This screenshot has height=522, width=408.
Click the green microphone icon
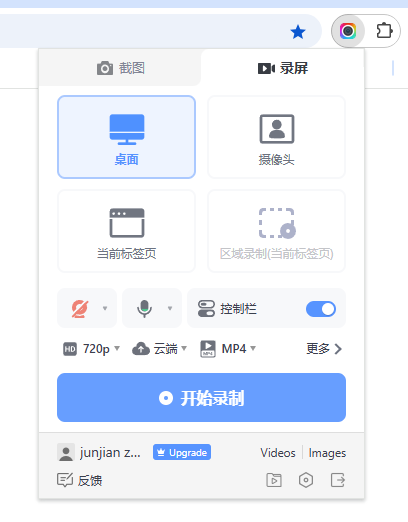tap(144, 308)
